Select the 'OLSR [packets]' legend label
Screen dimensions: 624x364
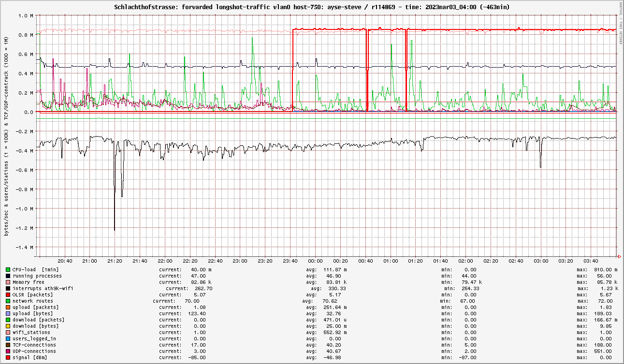[x=33, y=294]
